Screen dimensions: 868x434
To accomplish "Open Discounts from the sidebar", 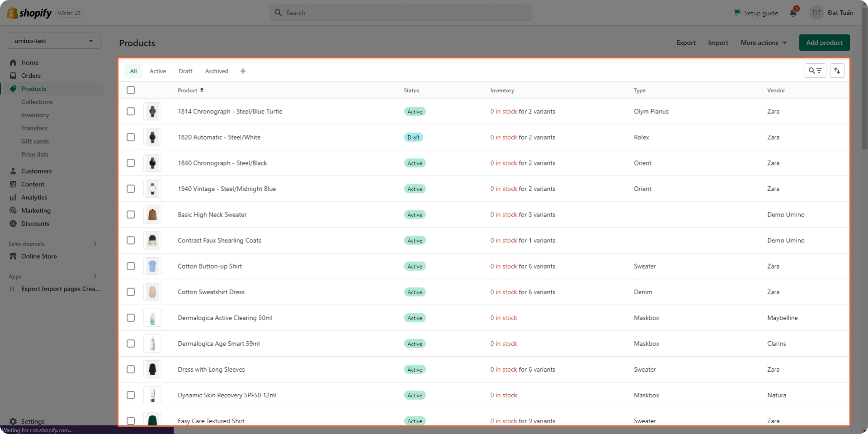I will coord(35,223).
